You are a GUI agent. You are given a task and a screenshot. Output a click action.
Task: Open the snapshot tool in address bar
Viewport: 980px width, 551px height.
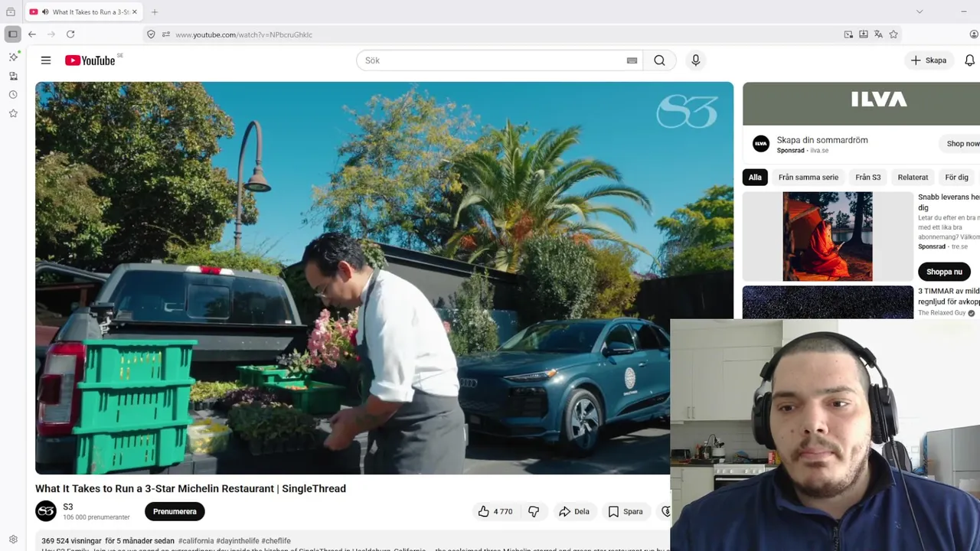pos(848,34)
